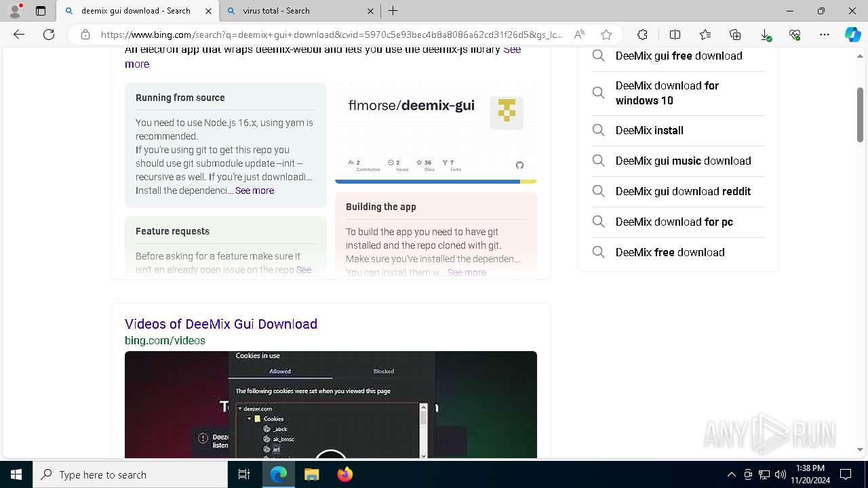Open the Edge profile avatar
Screen dimensions: 868x488
click(15, 11)
